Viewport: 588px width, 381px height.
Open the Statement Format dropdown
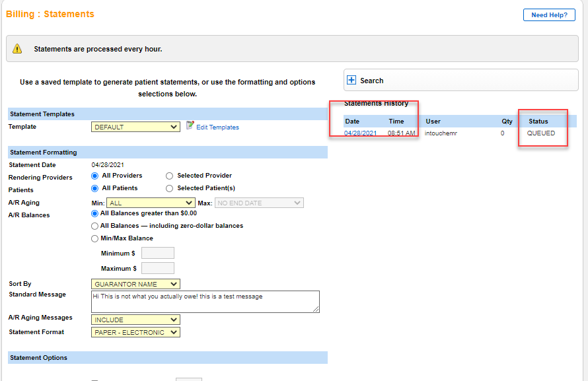135,332
